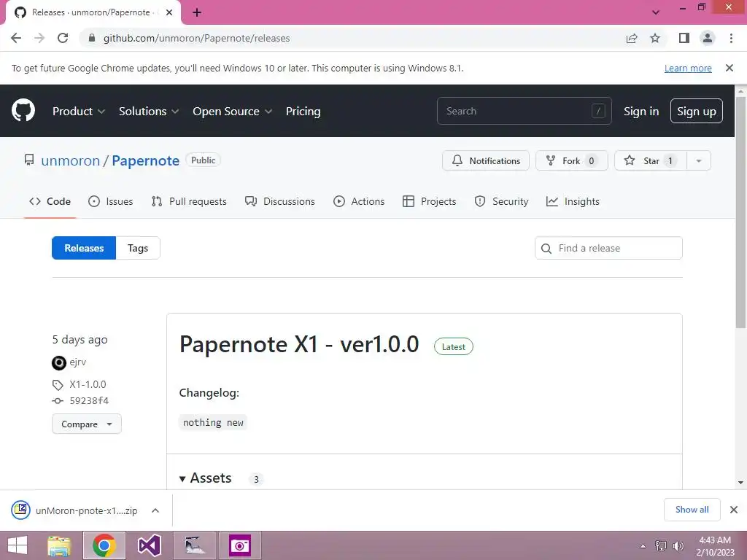Viewport: 747px width, 560px height.
Task: Focus the Find a release field
Action: pos(608,248)
